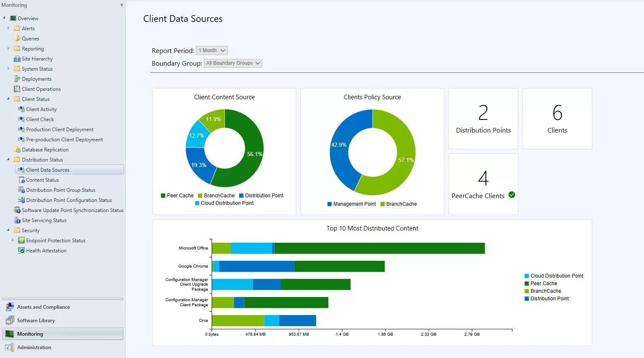Click the Distribution Points tile
Image resolution: width=644 pixels, height=358 pixels.
(x=483, y=119)
